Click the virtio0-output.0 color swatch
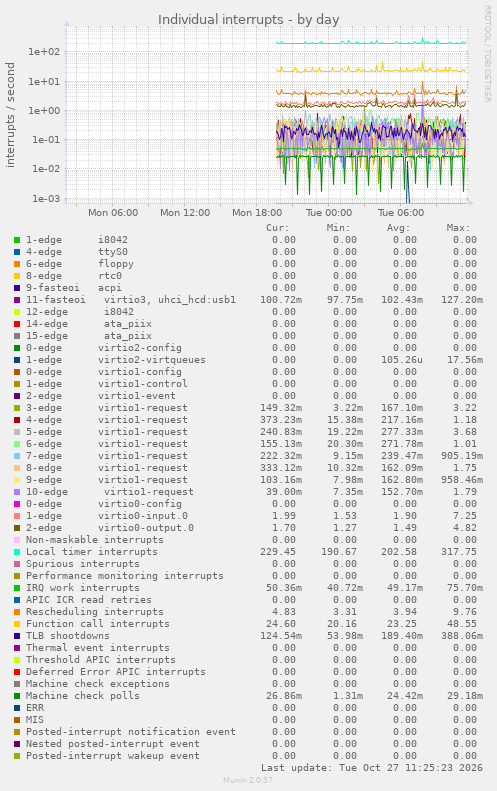Image resolution: width=497 pixels, height=791 pixels. point(17,528)
